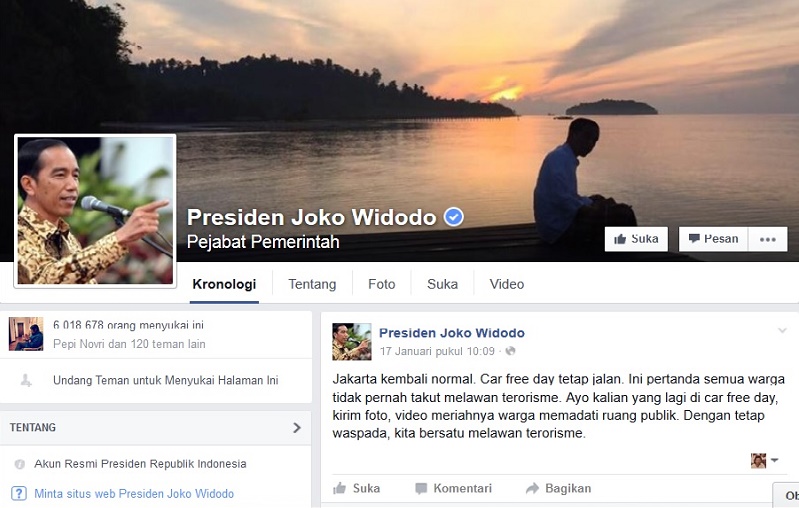Screen dimensions: 799x508
Task: Click the Komentari comment icon
Action: pos(421,489)
